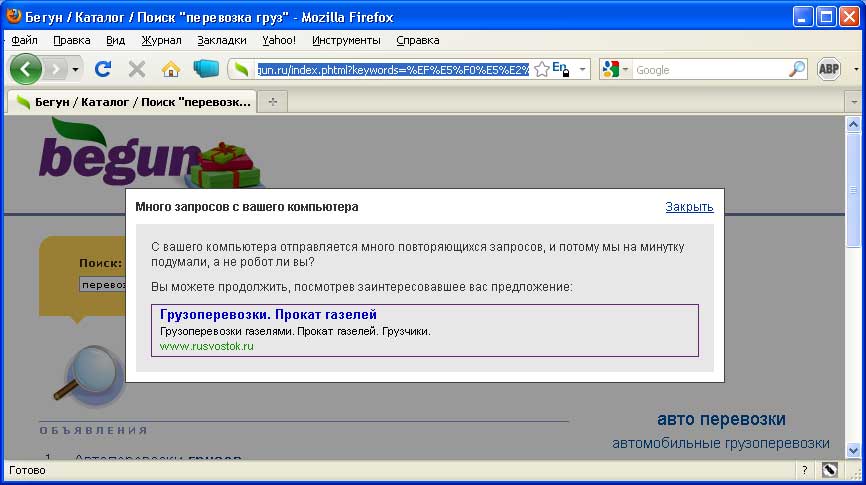The height and width of the screenshot is (485, 866).
Task: Open the back/forward history dropdown arrow
Action: pos(75,70)
